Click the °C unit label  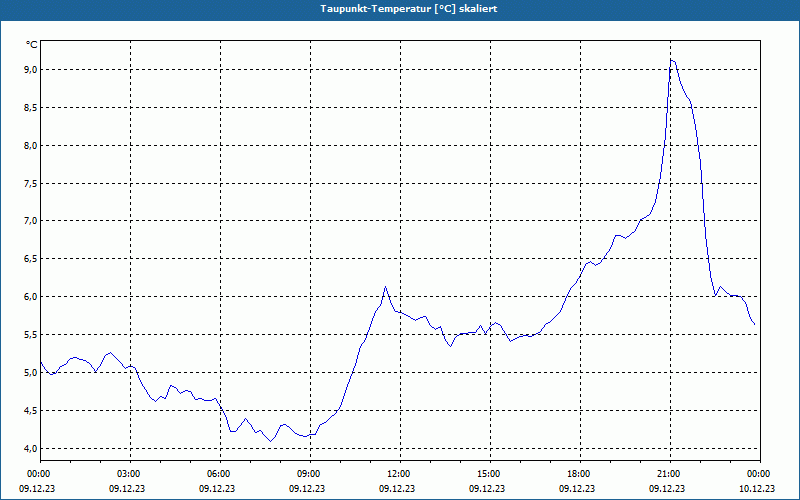(32, 45)
